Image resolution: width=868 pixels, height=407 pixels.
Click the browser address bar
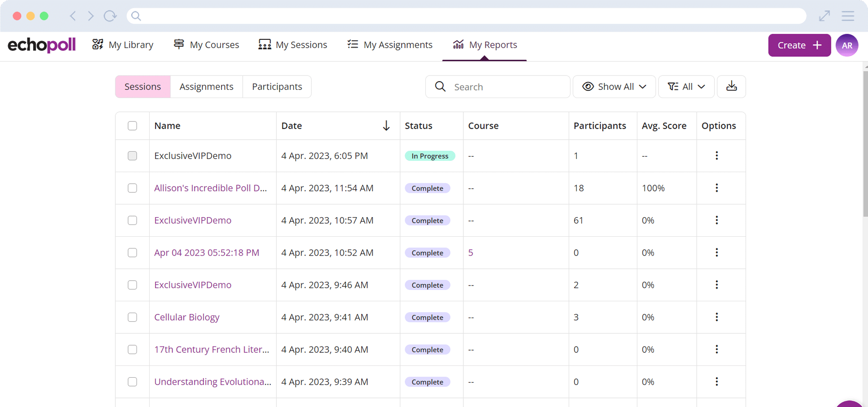click(x=466, y=16)
